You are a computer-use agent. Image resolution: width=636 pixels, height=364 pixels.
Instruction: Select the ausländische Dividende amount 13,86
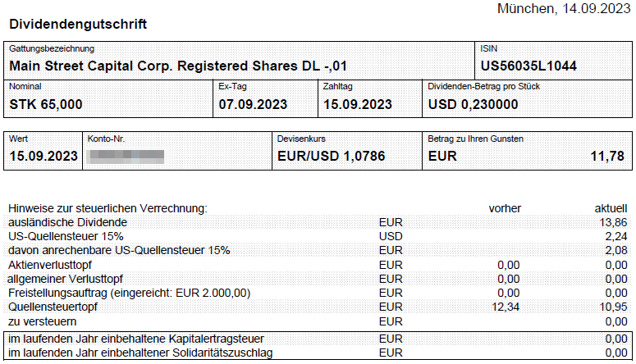point(612,222)
